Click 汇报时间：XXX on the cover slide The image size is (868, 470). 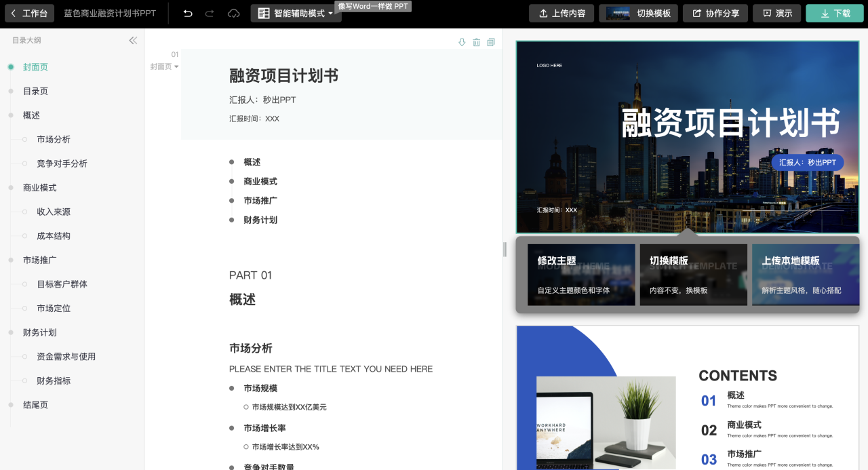tap(557, 210)
